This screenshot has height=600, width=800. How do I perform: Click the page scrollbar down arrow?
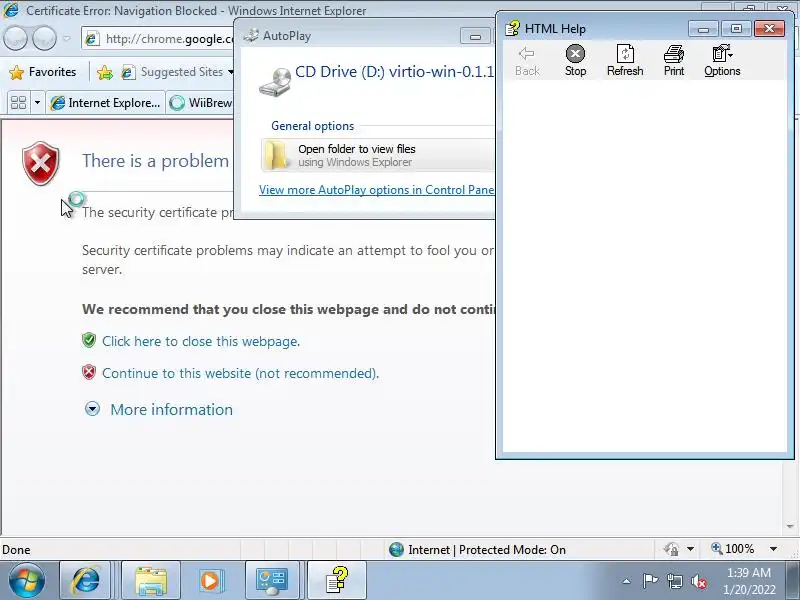point(790,526)
